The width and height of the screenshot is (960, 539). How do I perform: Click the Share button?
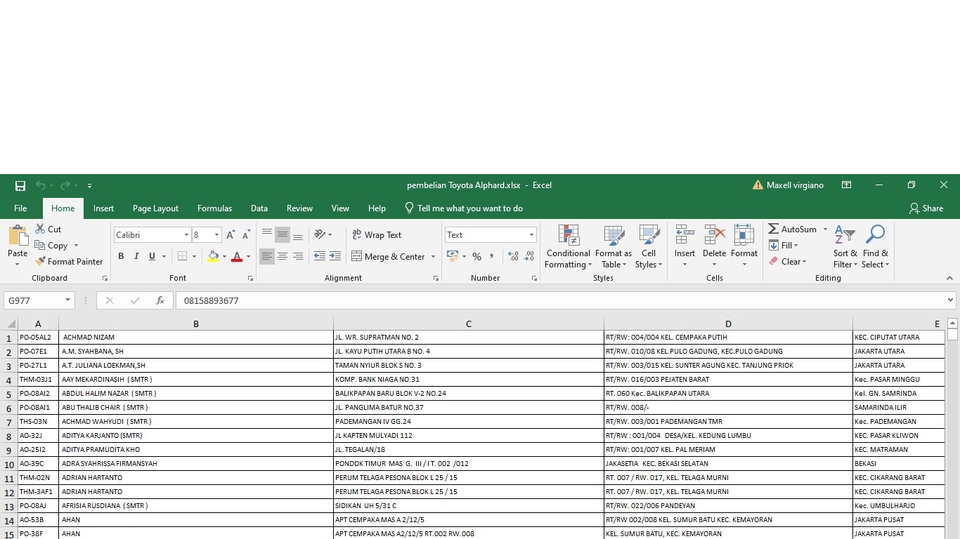coord(926,208)
